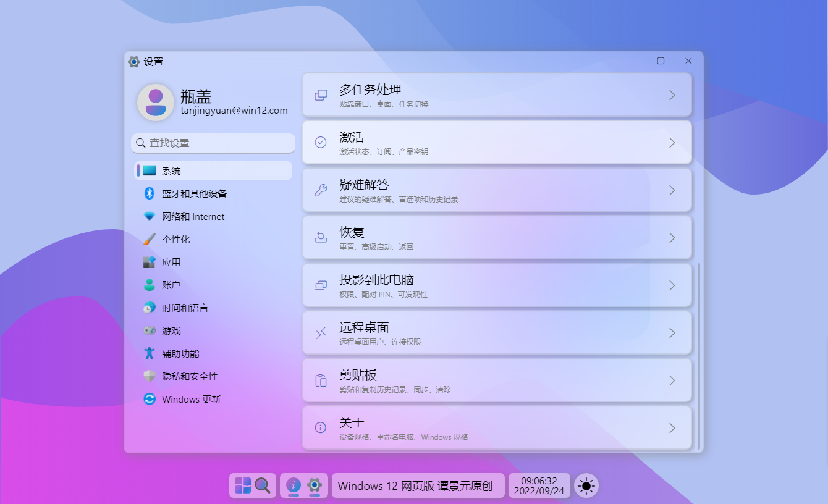
Task: Select 系统 in the settings sidebar
Action: click(213, 170)
